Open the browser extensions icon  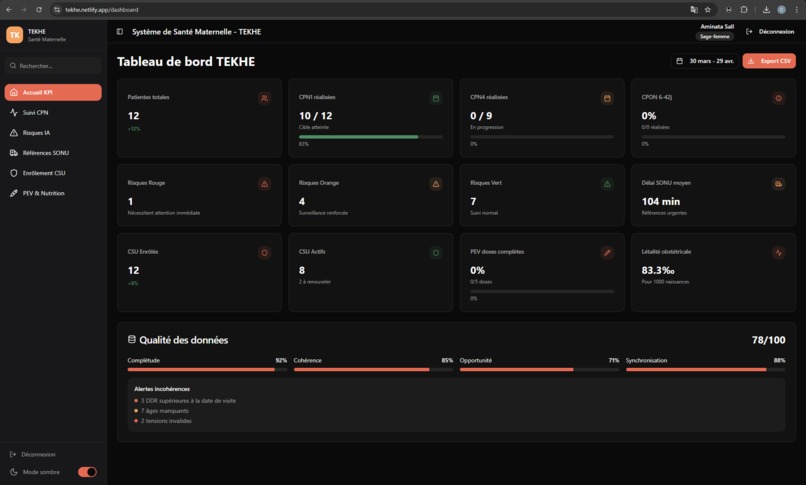tap(744, 10)
